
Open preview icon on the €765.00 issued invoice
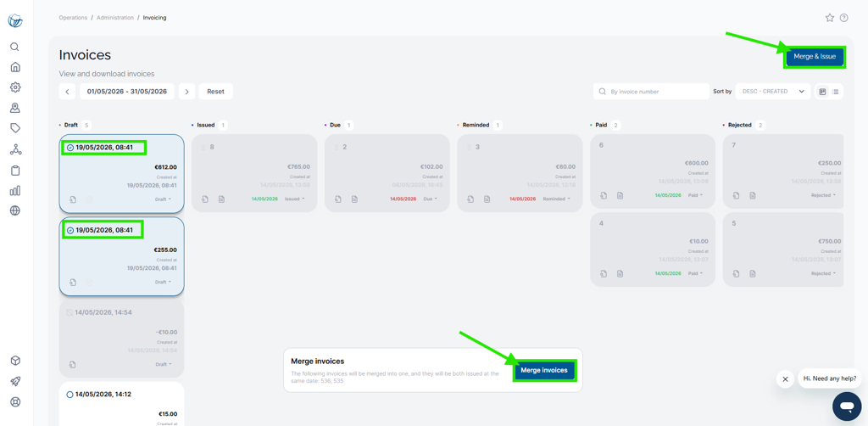tap(205, 199)
